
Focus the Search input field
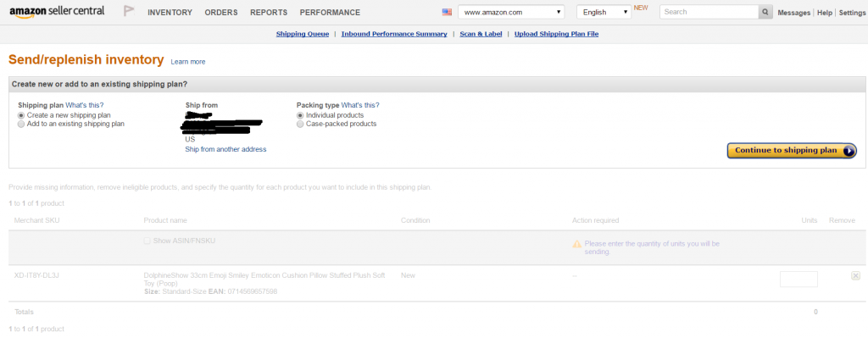click(709, 12)
